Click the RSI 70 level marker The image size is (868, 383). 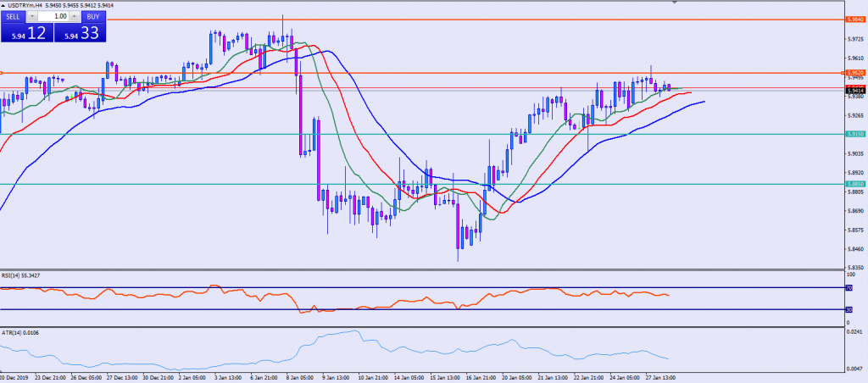(x=849, y=288)
